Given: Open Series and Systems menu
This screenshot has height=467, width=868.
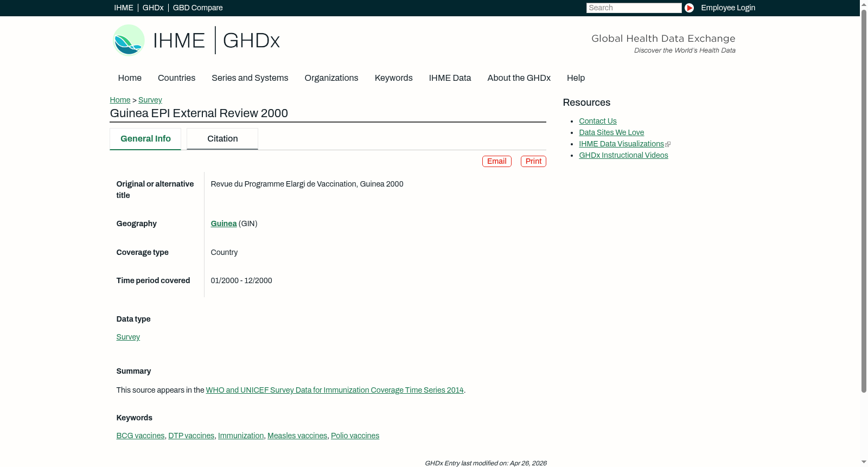Looking at the screenshot, I should point(250,78).
